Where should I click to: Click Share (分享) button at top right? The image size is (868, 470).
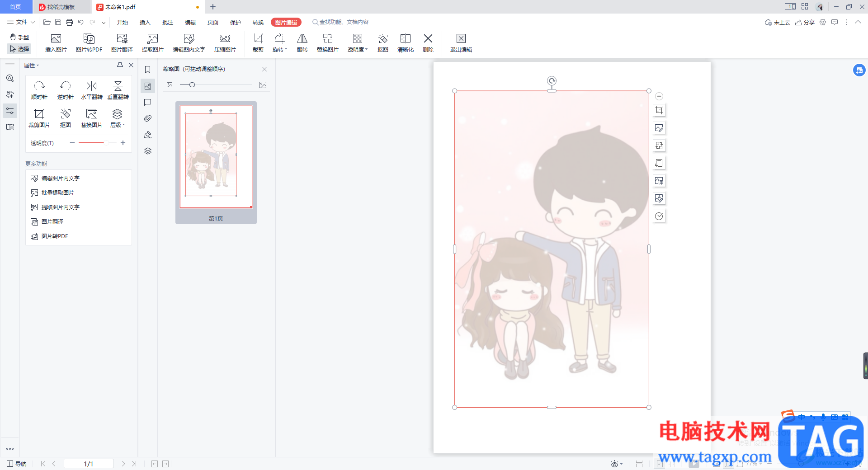[805, 22]
